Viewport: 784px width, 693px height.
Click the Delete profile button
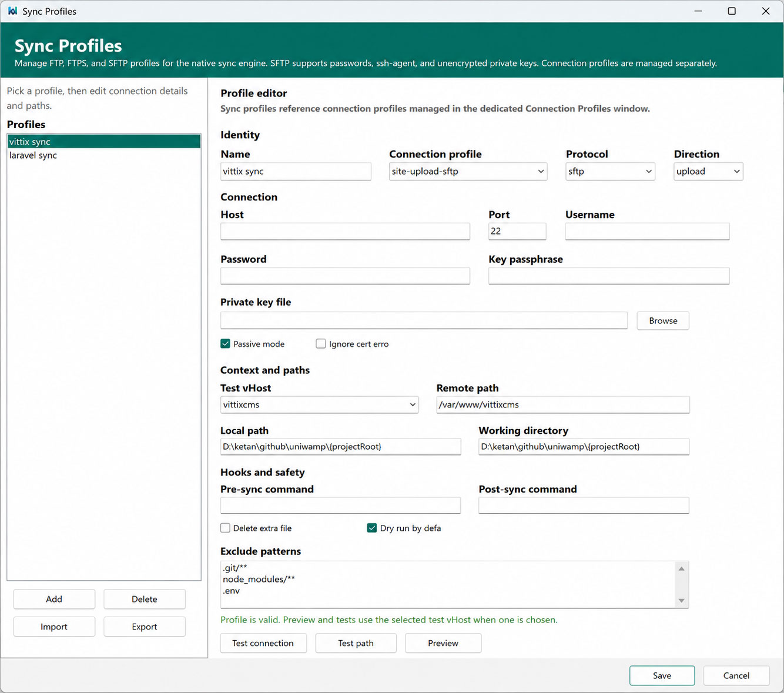(145, 599)
